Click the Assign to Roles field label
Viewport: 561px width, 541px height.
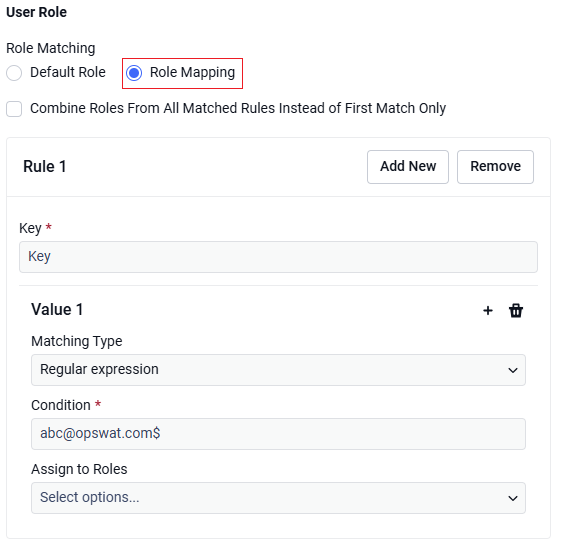pos(79,469)
